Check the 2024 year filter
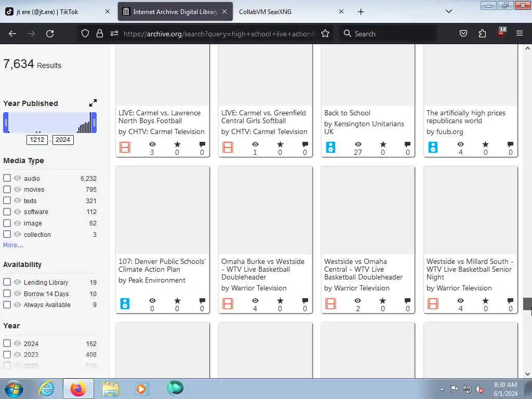 pyautogui.click(x=7, y=343)
